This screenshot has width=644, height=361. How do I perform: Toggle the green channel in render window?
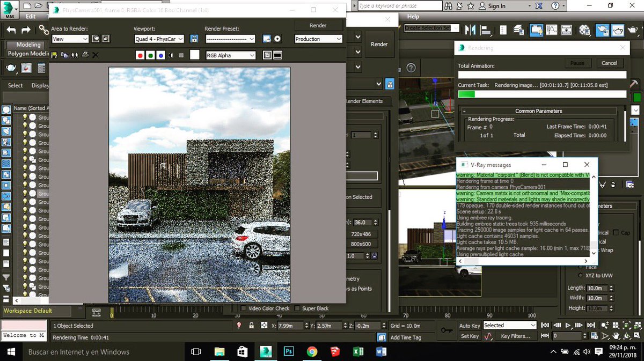pyautogui.click(x=151, y=55)
